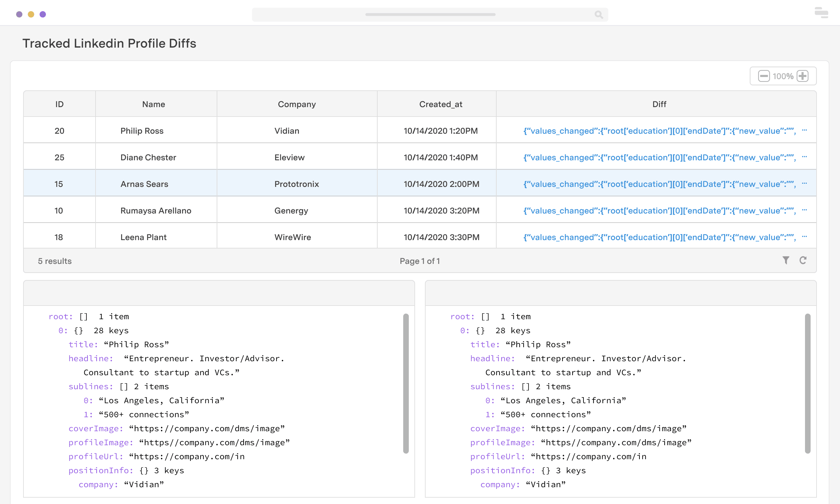Open Rumaysa Arellano diff JSON link
The width and height of the screenshot is (840, 504).
click(659, 211)
